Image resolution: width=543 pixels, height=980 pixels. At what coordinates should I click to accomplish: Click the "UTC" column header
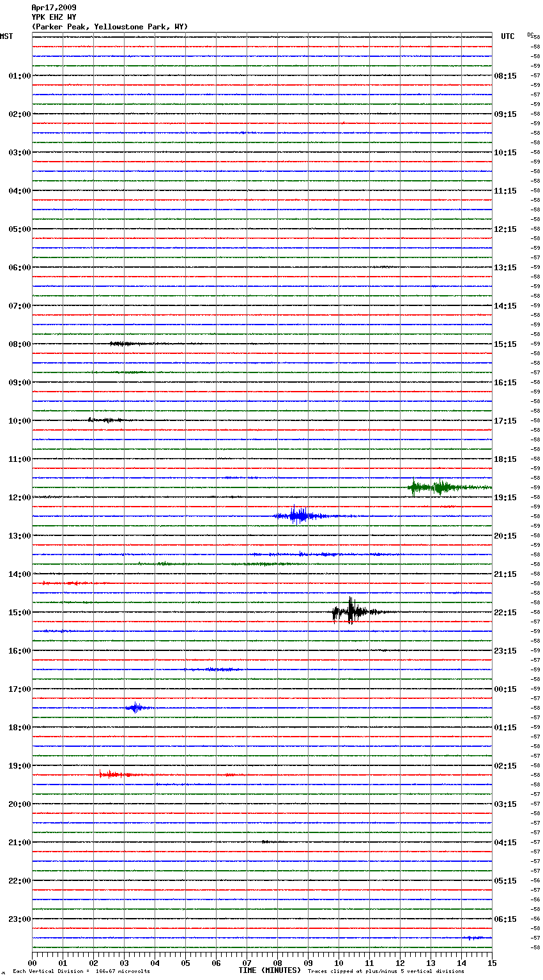click(508, 36)
